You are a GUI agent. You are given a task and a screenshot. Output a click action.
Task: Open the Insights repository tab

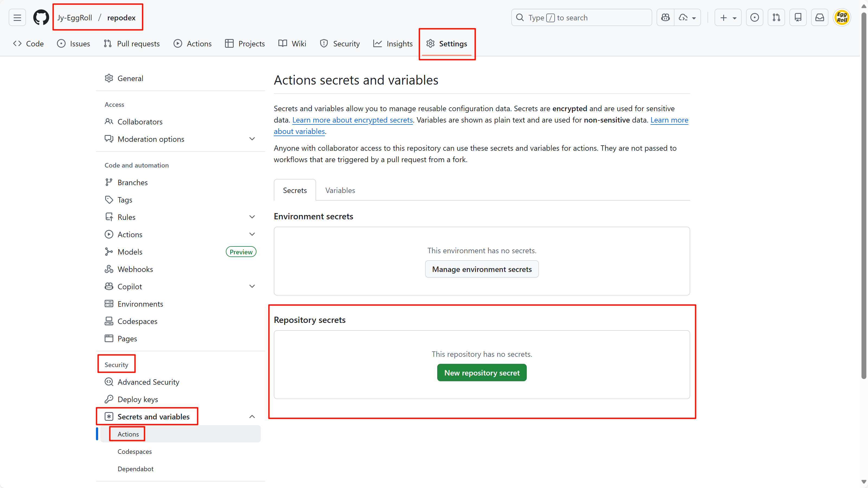pyautogui.click(x=393, y=44)
